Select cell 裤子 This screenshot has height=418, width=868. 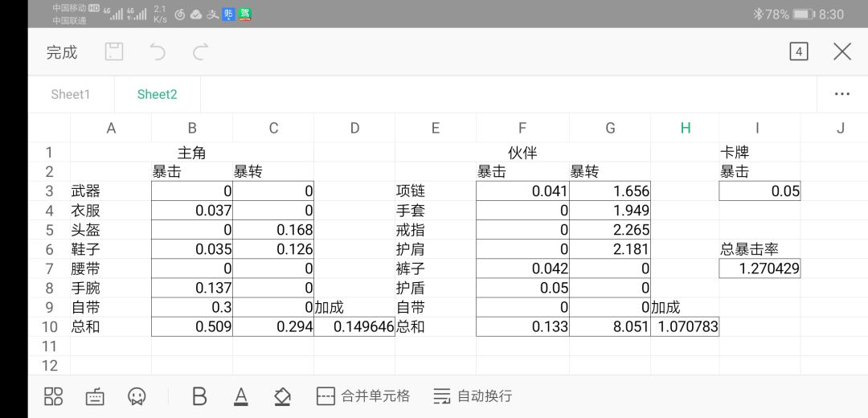436,268
